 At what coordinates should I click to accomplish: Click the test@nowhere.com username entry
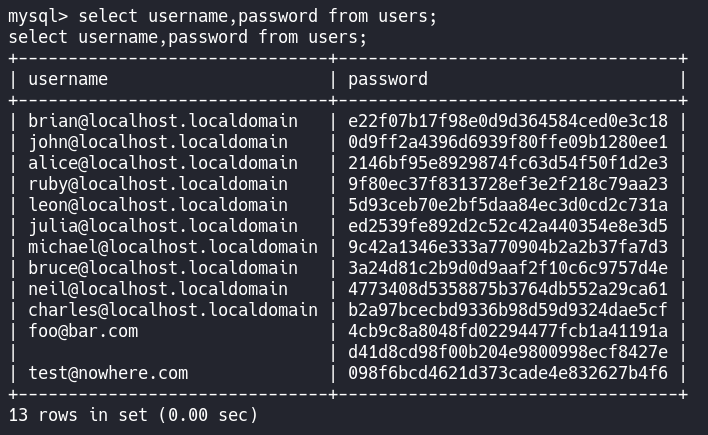108,373
